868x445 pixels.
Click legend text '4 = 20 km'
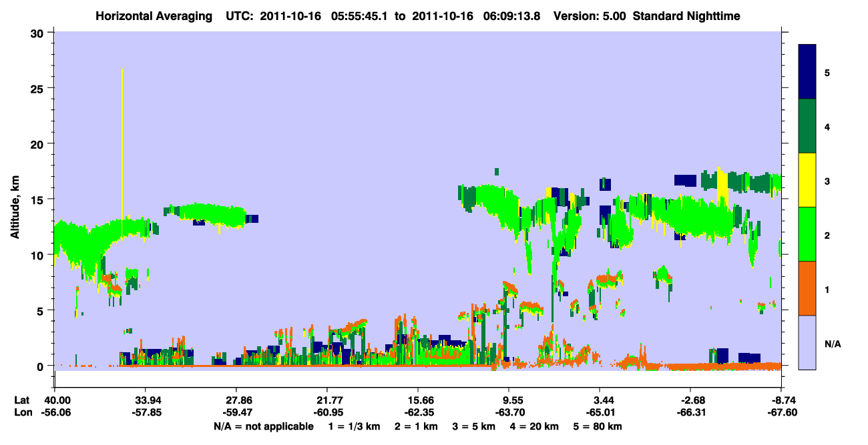[x=533, y=426]
